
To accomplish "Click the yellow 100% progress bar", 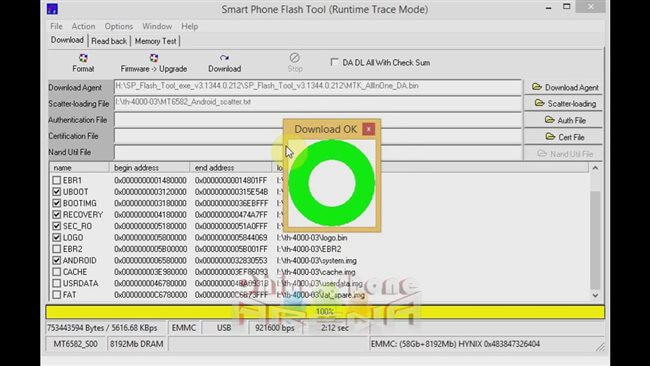I will [x=325, y=312].
